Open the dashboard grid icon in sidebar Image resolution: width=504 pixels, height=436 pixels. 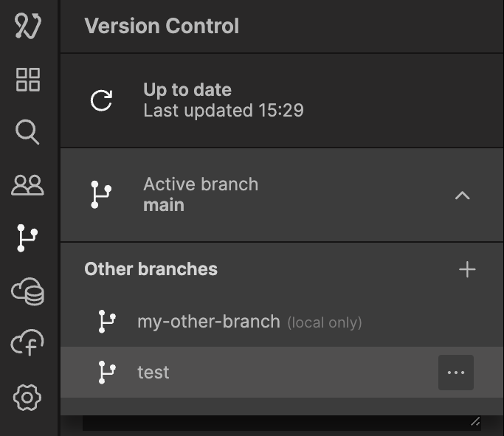28,80
